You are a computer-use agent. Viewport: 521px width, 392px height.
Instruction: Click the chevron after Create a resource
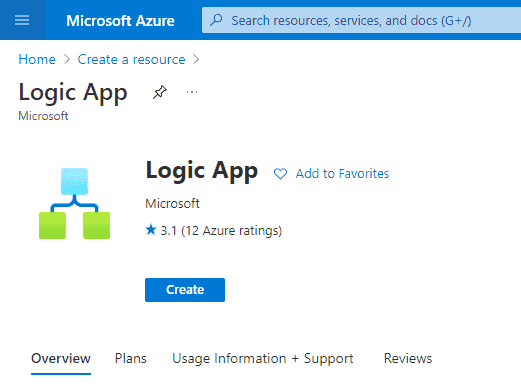click(196, 59)
